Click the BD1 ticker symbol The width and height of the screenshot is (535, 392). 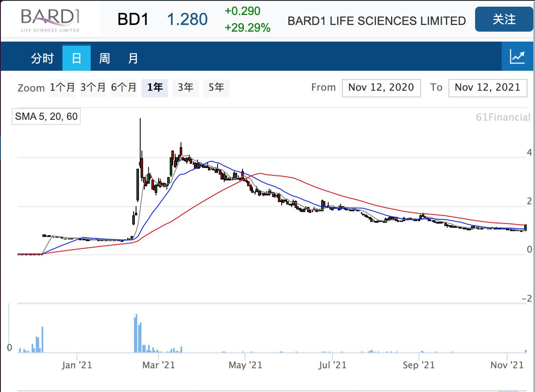click(133, 20)
